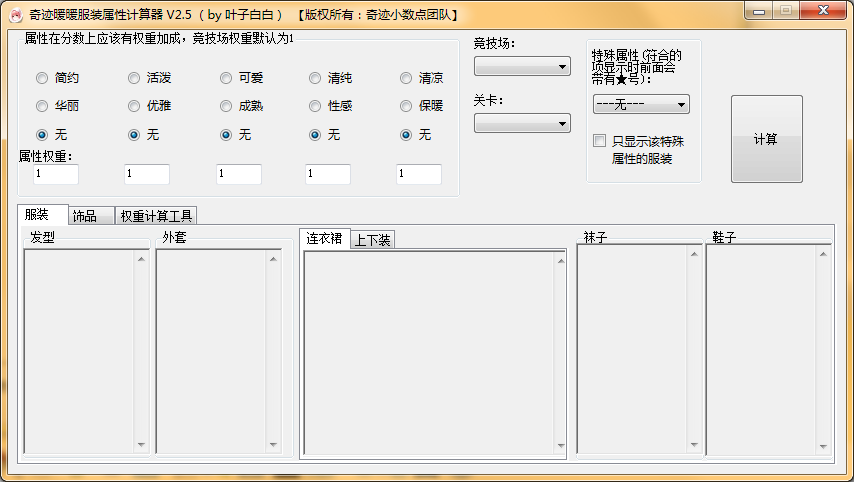
Task: Click the 计算 button
Action: (x=766, y=139)
